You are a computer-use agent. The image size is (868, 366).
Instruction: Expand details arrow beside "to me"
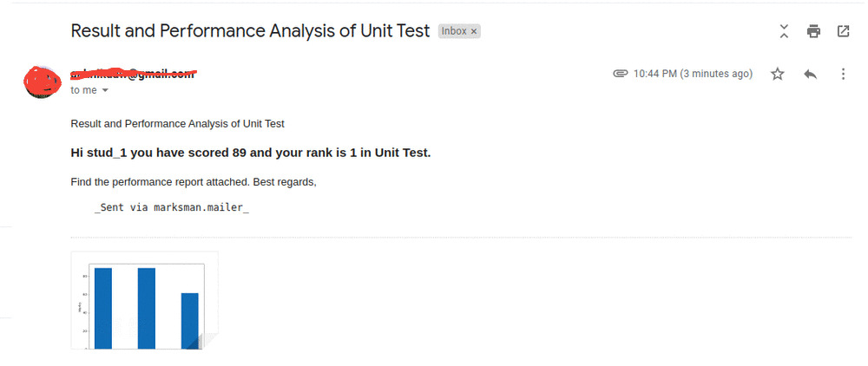[x=106, y=90]
